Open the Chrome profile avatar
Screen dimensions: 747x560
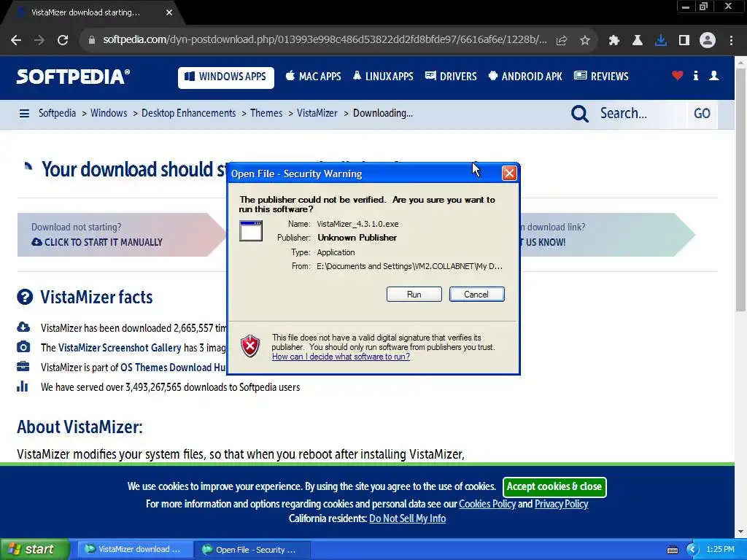click(708, 40)
